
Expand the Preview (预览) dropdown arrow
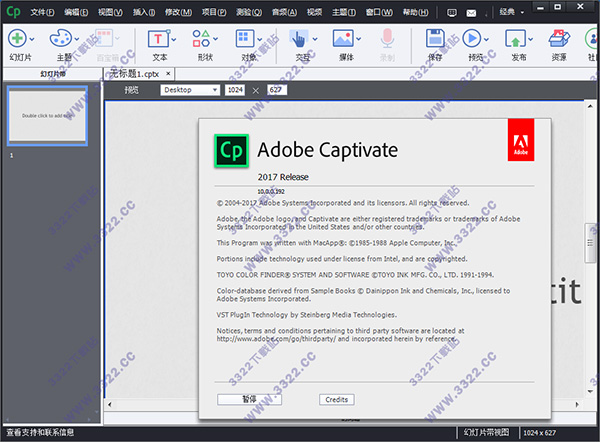click(x=486, y=39)
